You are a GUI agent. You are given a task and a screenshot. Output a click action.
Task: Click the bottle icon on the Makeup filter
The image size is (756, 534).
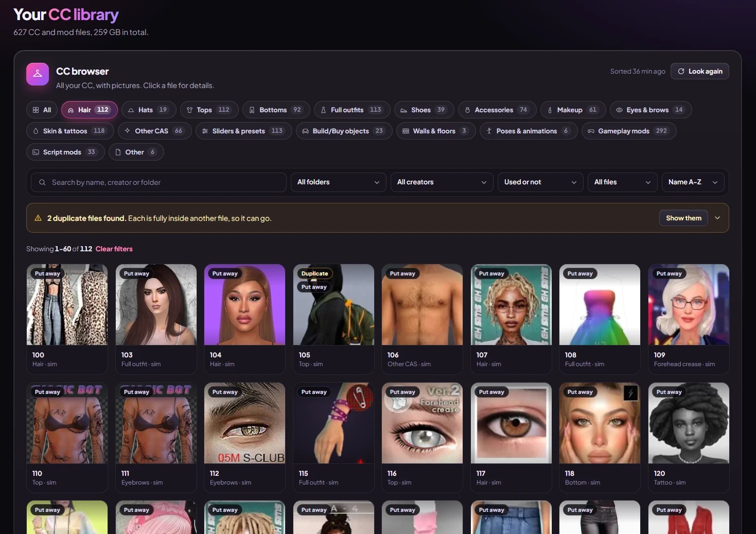(550, 110)
